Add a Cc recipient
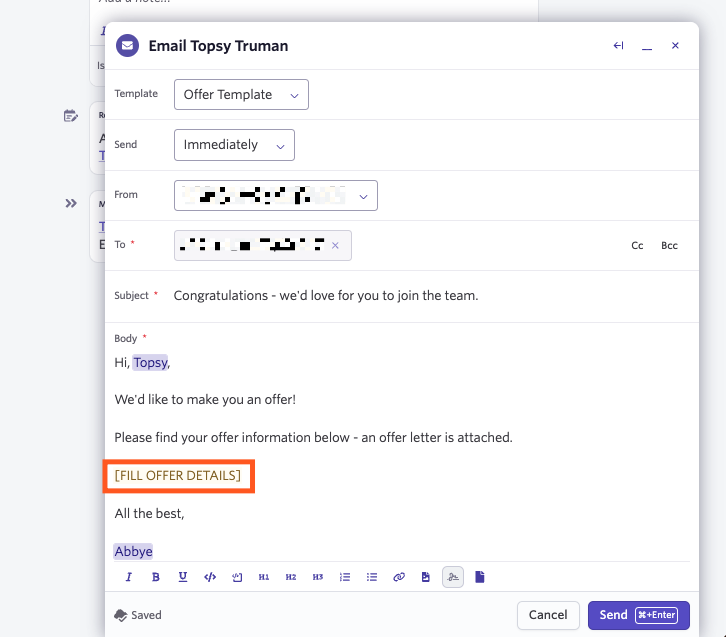Viewport: 726px width, 637px height. click(x=637, y=245)
